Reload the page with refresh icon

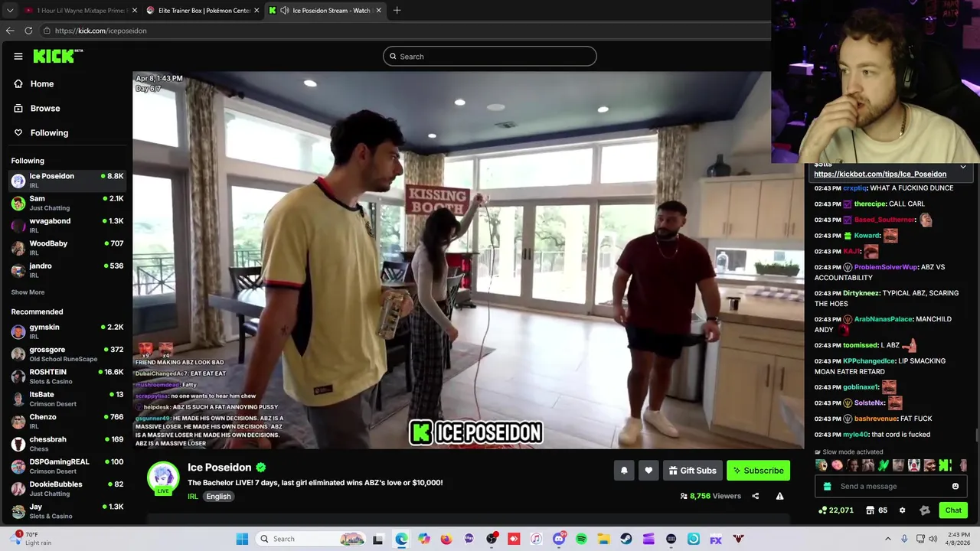28,31
